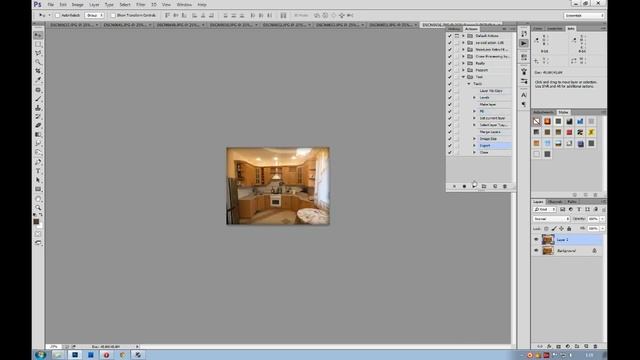The image size is (640, 360).
Task: Toggle the checkmark for the Export action step
Action: pos(450,146)
